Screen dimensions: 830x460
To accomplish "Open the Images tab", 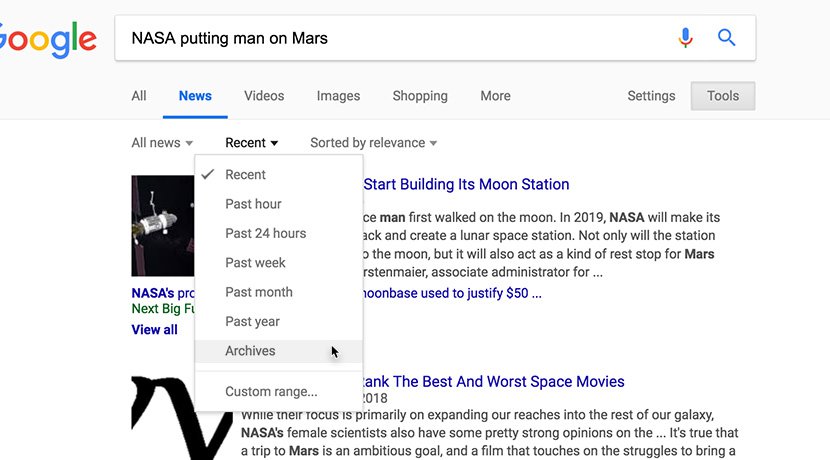I will (x=338, y=96).
